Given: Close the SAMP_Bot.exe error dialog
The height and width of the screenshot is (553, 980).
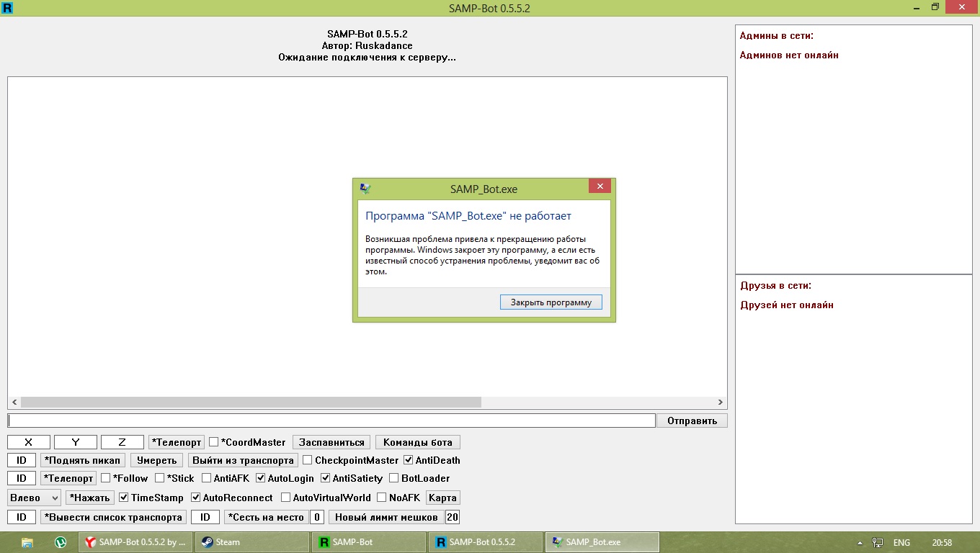Looking at the screenshot, I should pyautogui.click(x=600, y=186).
